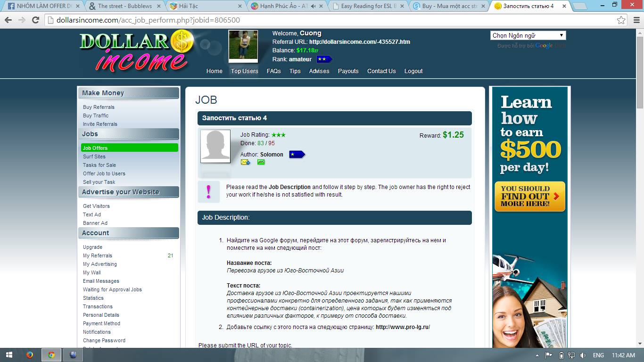Screen dimensions: 644x362
Task: Bookmark this page with the star icon
Action: click(621, 20)
